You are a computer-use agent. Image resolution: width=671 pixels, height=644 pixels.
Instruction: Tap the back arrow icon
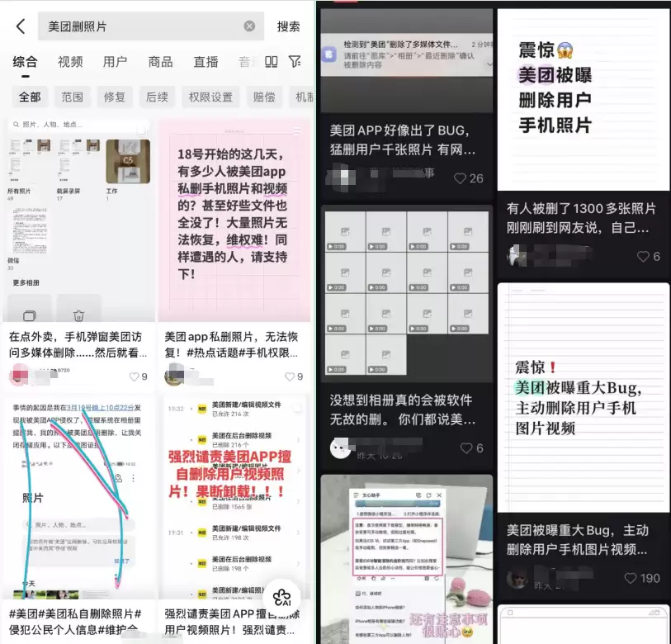pos(18,26)
